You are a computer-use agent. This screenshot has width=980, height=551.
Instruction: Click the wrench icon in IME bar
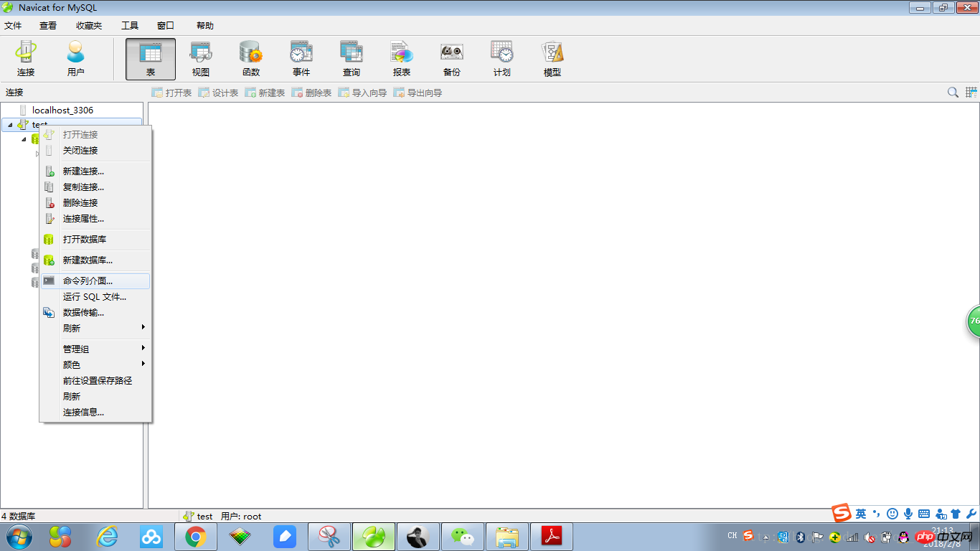click(971, 514)
